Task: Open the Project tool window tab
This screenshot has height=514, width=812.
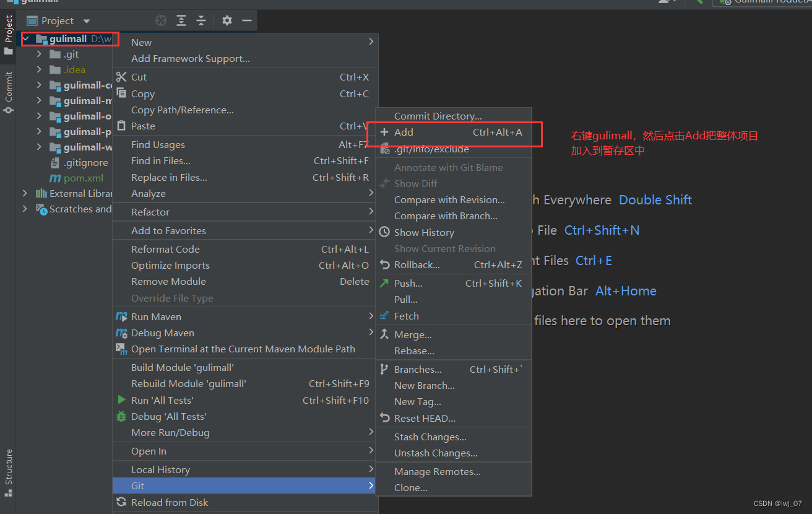Action: (8, 36)
